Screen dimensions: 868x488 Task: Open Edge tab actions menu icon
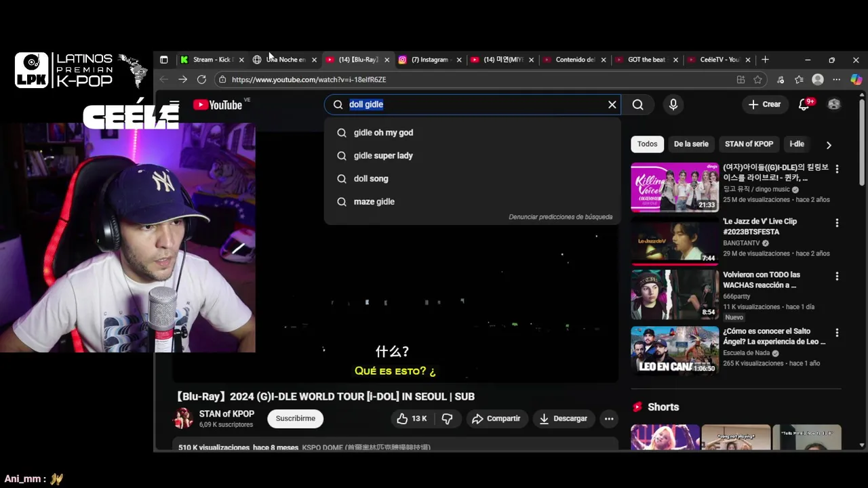163,60
